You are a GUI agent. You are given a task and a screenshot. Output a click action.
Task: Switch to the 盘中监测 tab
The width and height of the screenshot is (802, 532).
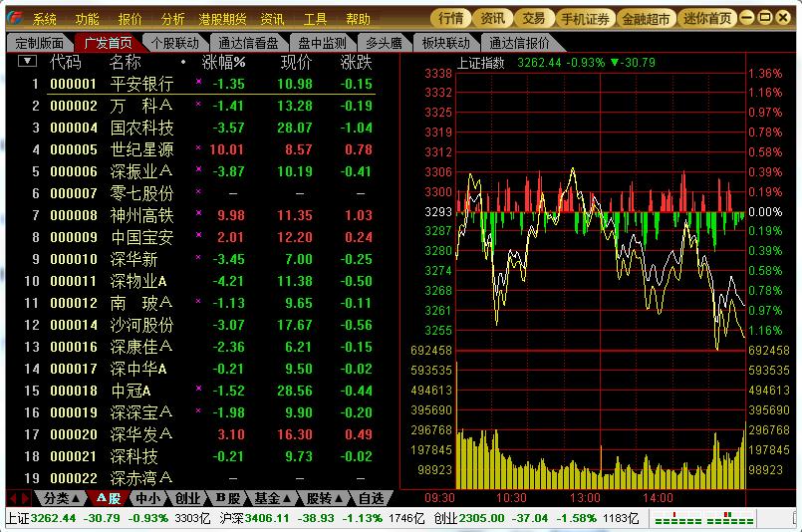coord(324,42)
